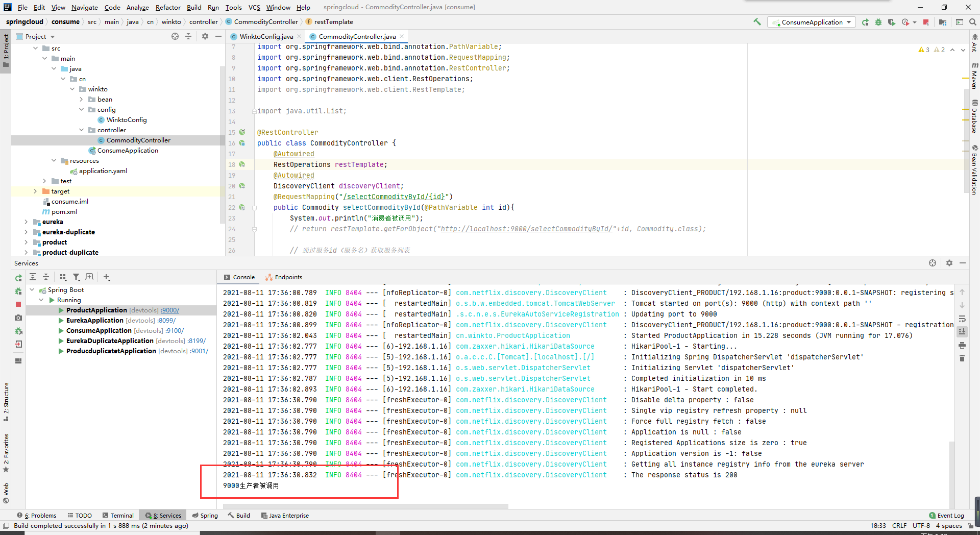
Task: Close the CommodityController.java tab
Action: click(x=402, y=36)
